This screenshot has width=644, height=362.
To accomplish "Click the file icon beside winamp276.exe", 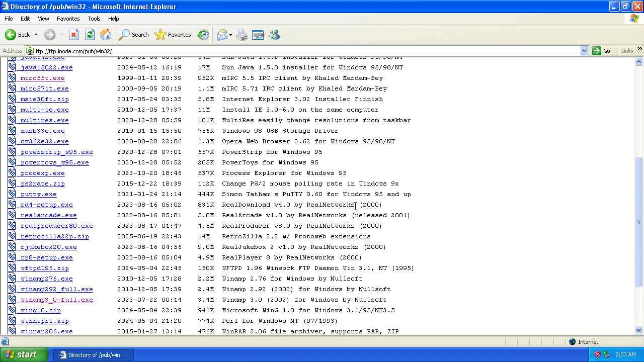I will [x=12, y=279].
